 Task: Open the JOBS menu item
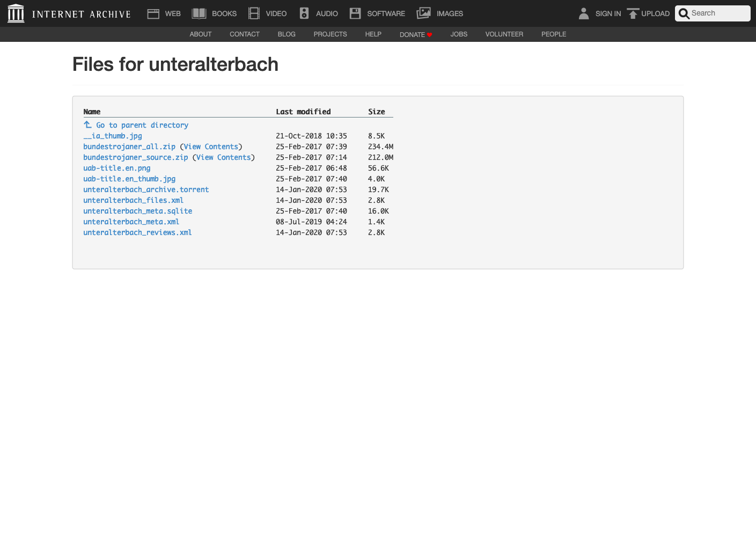click(x=459, y=34)
